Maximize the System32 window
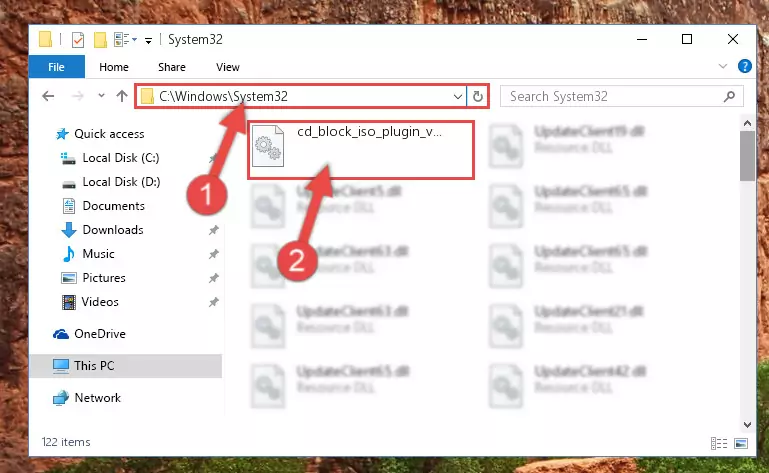Image resolution: width=769 pixels, height=473 pixels. point(687,39)
